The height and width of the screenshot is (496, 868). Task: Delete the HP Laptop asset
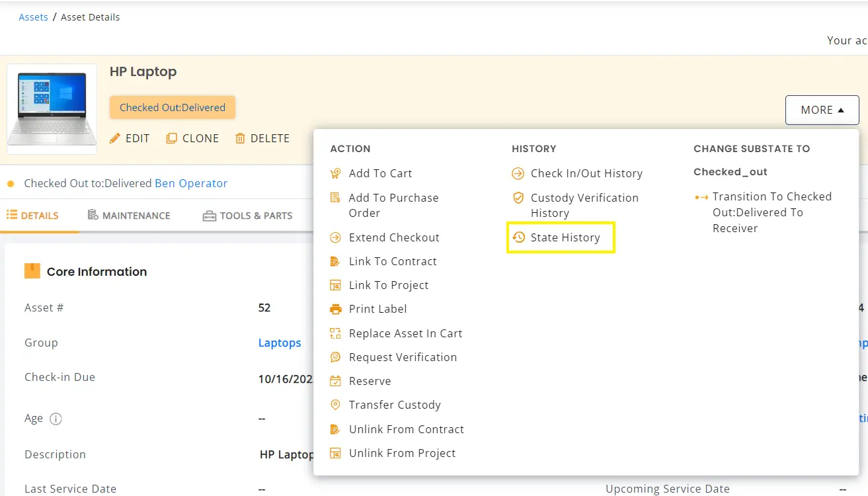click(262, 138)
